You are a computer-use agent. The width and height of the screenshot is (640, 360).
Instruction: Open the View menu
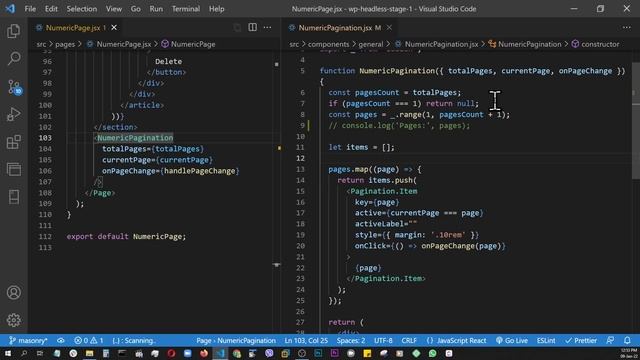pyautogui.click(x=114, y=9)
